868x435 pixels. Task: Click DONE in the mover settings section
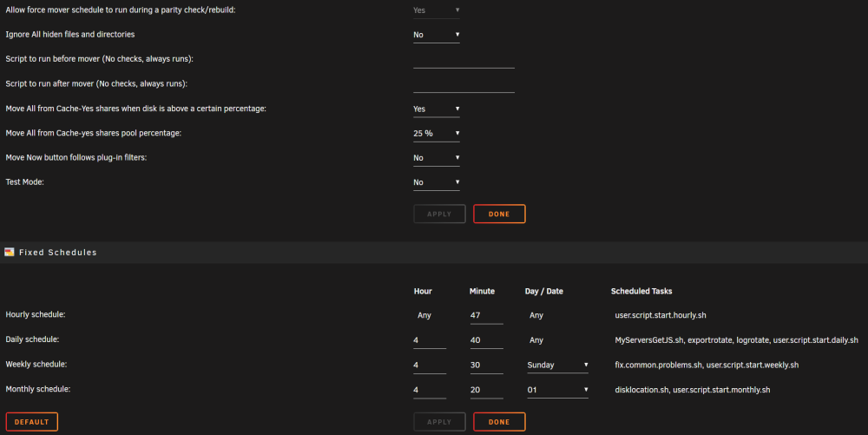[x=499, y=214]
